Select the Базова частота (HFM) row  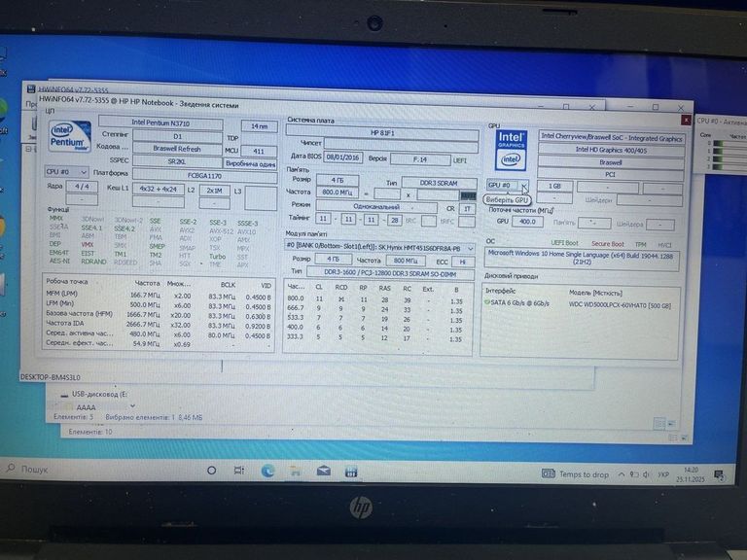tap(159, 314)
